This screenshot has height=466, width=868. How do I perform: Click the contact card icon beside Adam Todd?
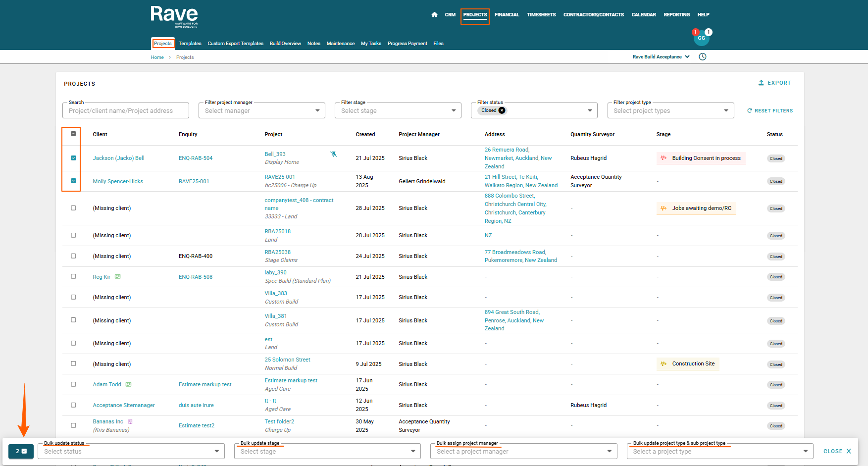pyautogui.click(x=129, y=384)
